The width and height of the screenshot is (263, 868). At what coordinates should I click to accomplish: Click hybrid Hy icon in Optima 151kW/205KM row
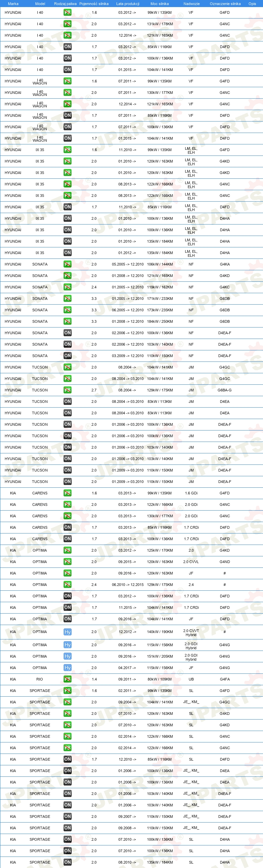click(67, 656)
